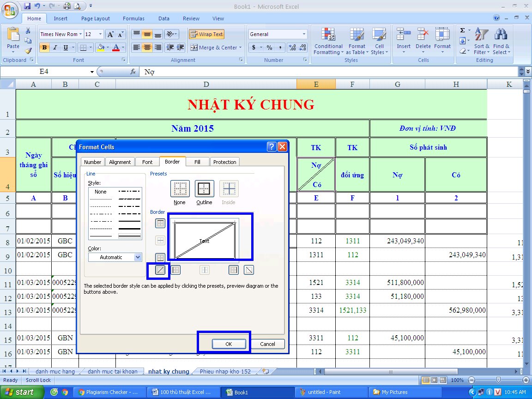Cancel the Format Cells dialog
The width and height of the screenshot is (532, 399).
[x=267, y=344]
